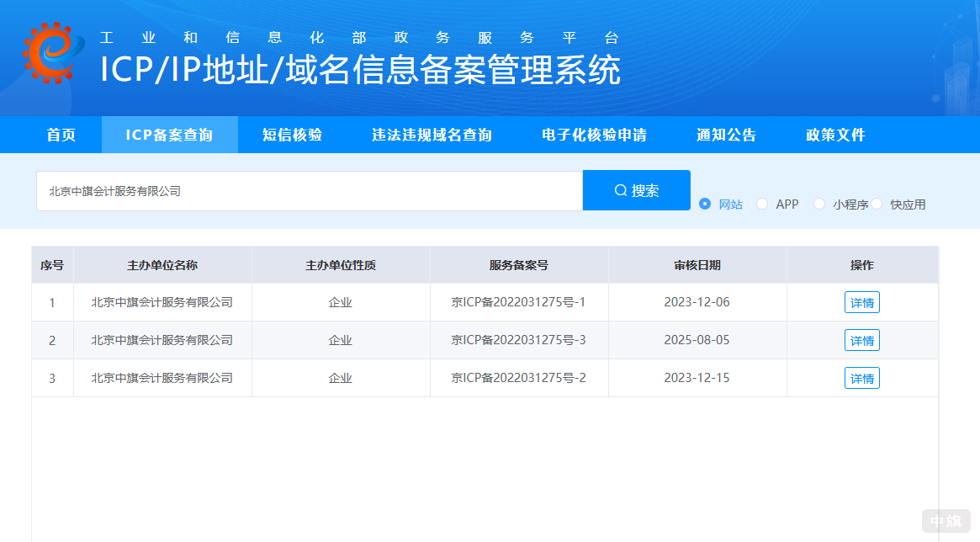
Task: Choose 快应用 as the search category
Action: (877, 204)
